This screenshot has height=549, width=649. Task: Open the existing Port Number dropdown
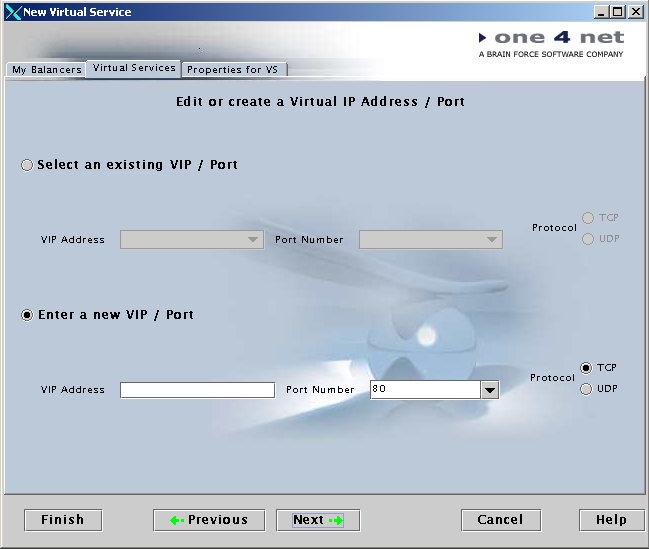pos(431,240)
